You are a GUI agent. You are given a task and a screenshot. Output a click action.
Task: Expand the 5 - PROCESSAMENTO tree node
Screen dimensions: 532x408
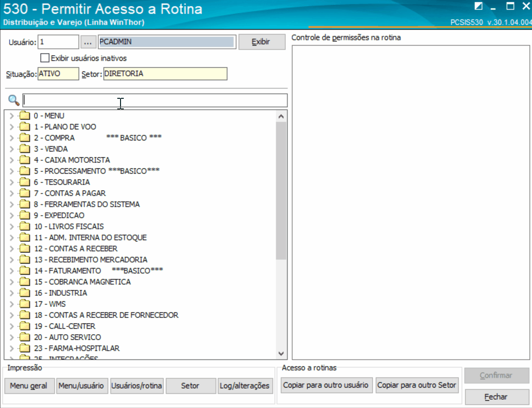tap(12, 171)
